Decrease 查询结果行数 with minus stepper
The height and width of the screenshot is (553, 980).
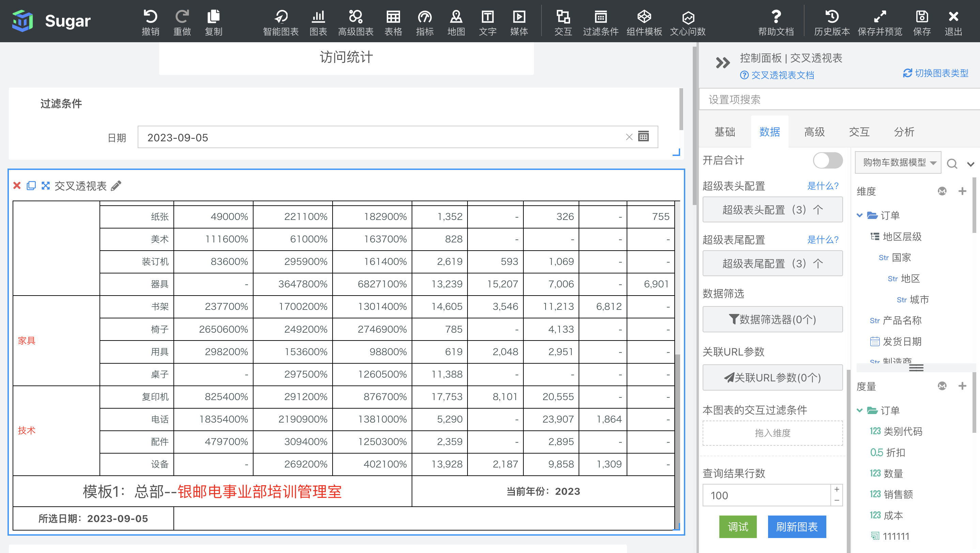[x=837, y=501]
